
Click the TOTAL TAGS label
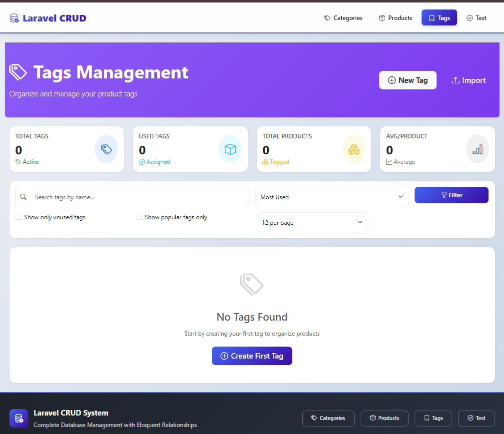pos(32,136)
